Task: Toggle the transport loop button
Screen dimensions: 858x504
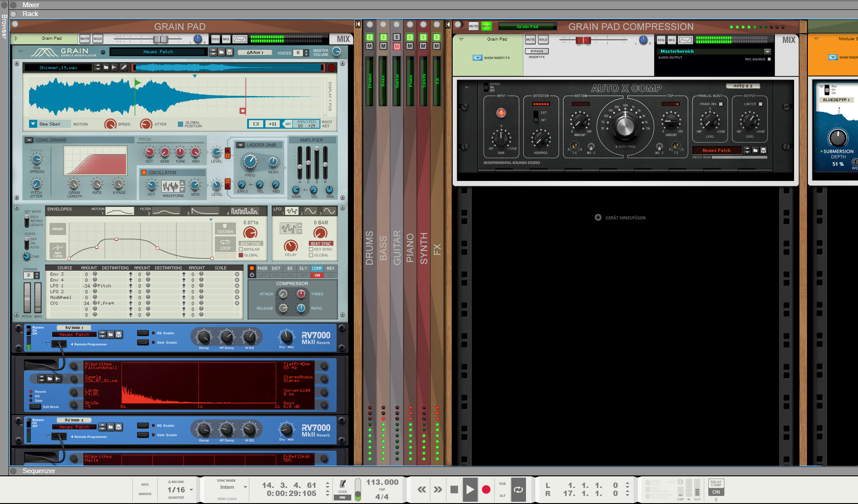Action: pos(518,490)
